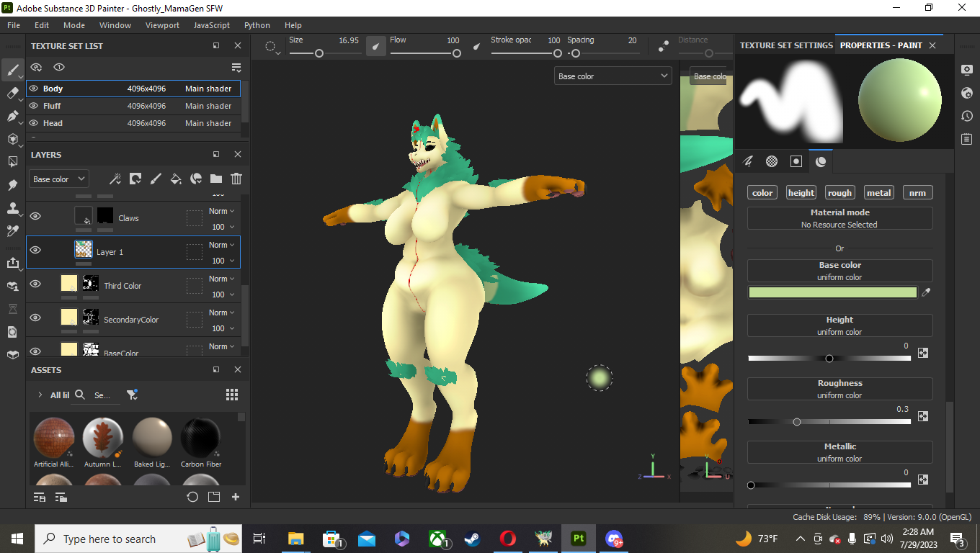Image resolution: width=980 pixels, height=553 pixels.
Task: Select the Polygon Fill tool
Action: click(x=12, y=162)
